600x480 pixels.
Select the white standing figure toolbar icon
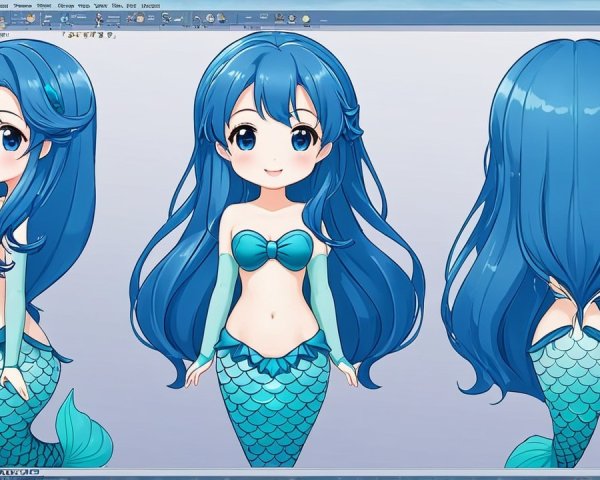click(99, 20)
